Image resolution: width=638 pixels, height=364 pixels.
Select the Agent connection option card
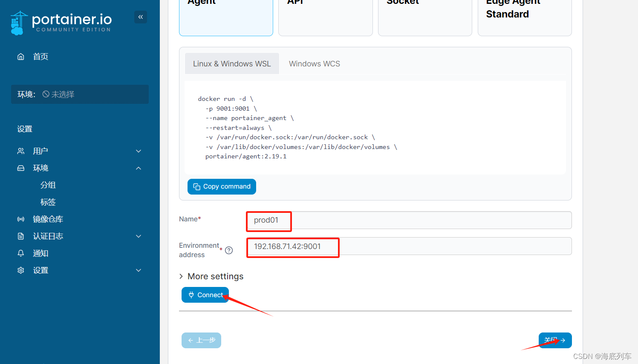[226, 18]
